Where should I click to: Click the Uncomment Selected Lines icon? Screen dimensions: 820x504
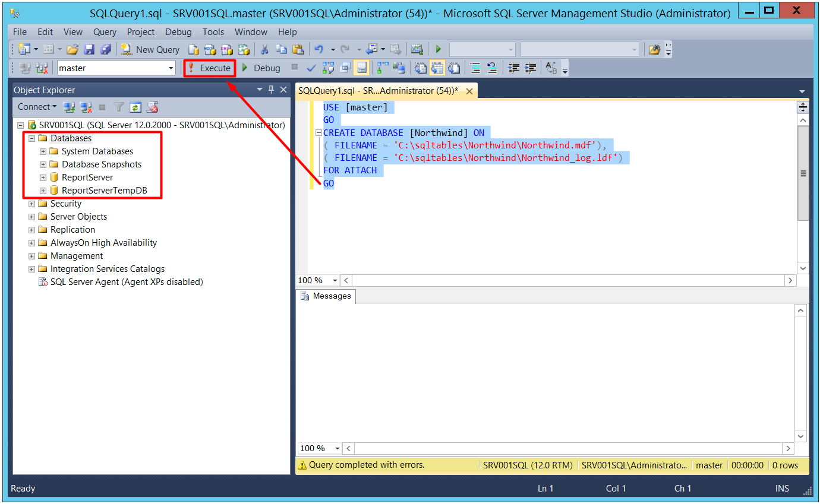point(492,68)
